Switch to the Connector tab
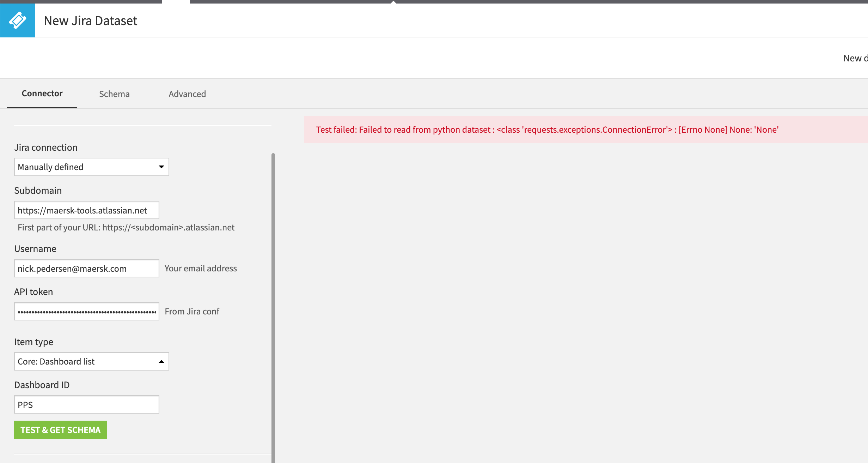Viewport: 868px width, 463px height. pyautogui.click(x=42, y=94)
